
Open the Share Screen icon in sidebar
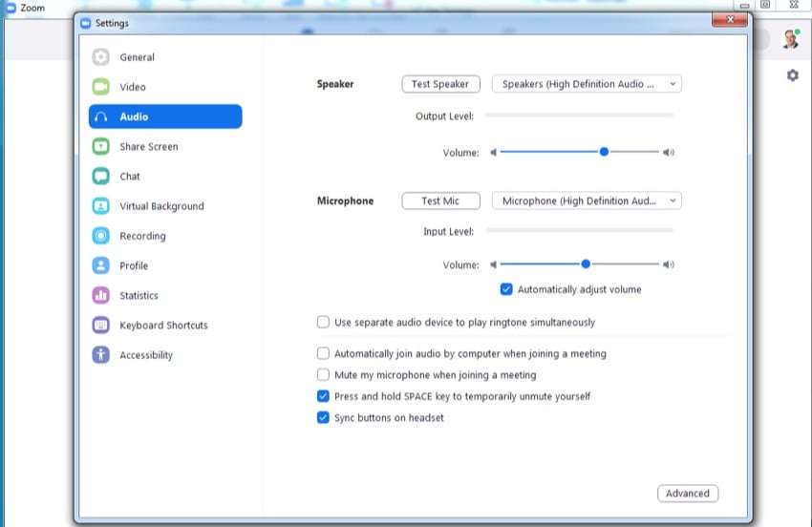tap(101, 146)
